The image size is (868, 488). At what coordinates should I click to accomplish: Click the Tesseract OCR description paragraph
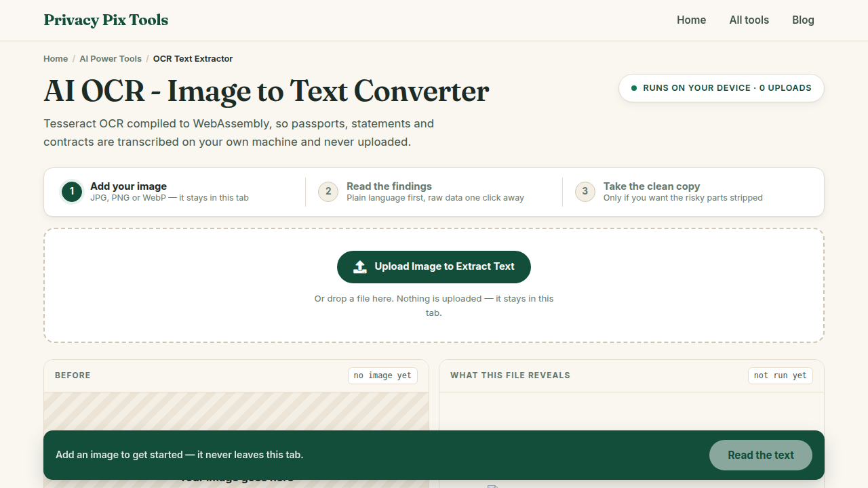(x=239, y=133)
